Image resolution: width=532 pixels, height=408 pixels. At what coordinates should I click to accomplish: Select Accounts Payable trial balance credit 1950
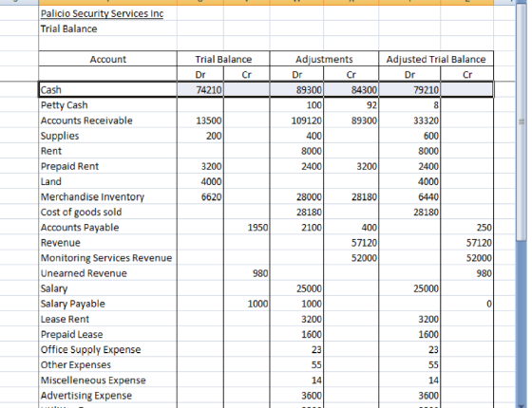[x=247, y=228]
